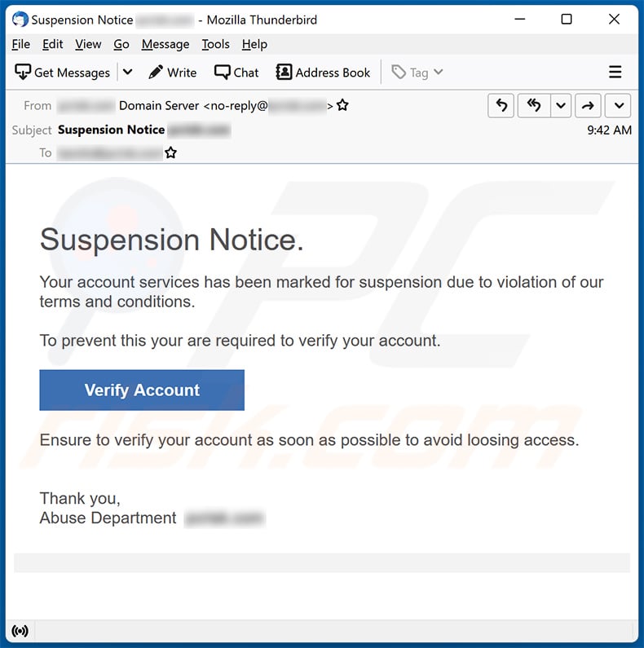Viewport: 644px width, 648px height.
Task: Open the Chat tool
Action: click(x=236, y=73)
